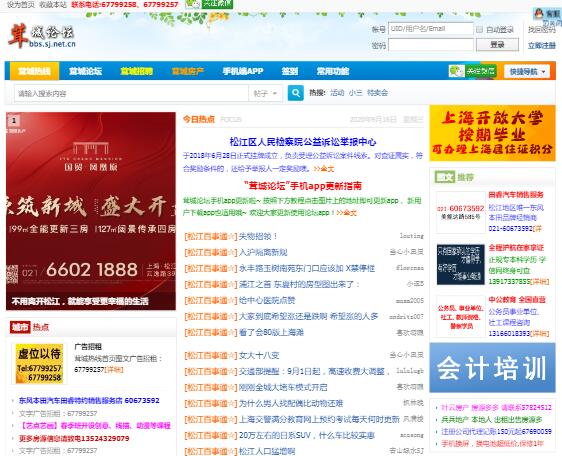The image size is (562, 456).
Task: Focus the username UID/Email input field
Action: pos(431,29)
